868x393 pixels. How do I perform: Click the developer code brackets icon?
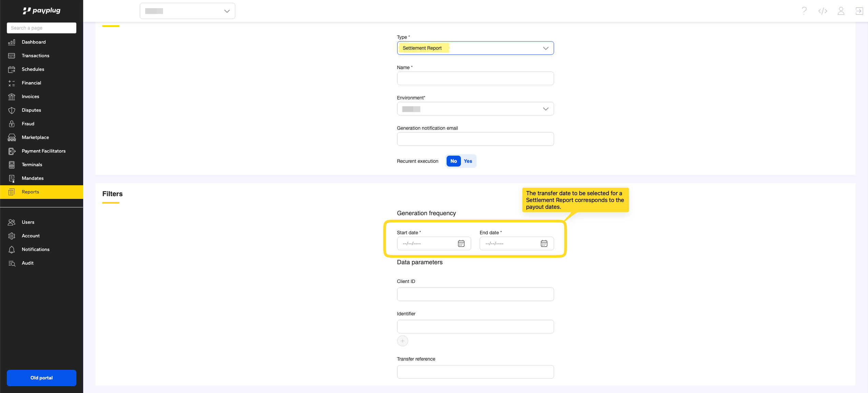pos(823,11)
